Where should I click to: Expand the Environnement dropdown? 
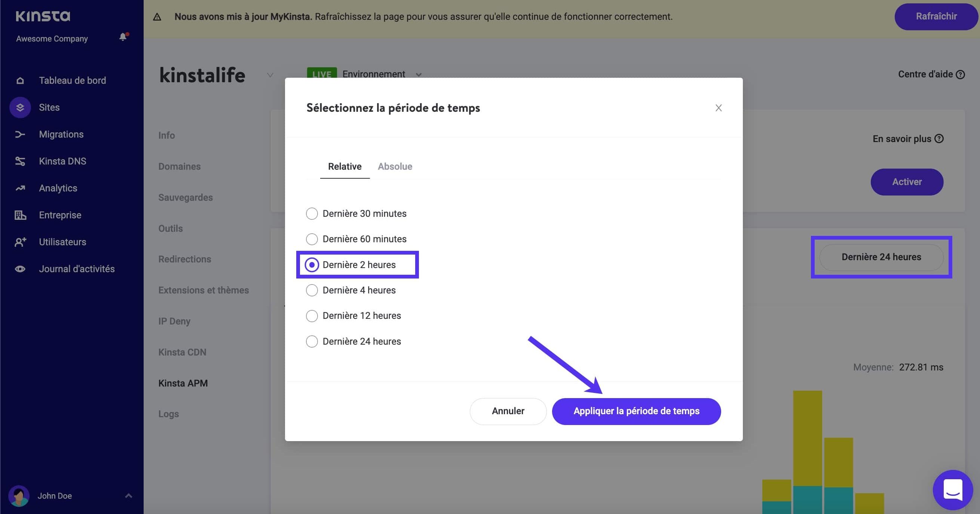point(382,74)
